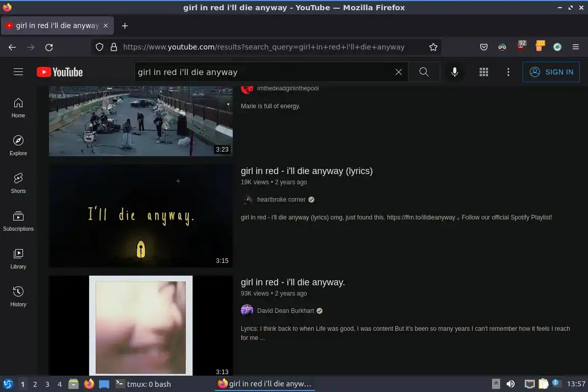Select the girl in red i'll die anyway tab
Image resolution: width=588 pixels, height=392 pixels.
[57, 26]
